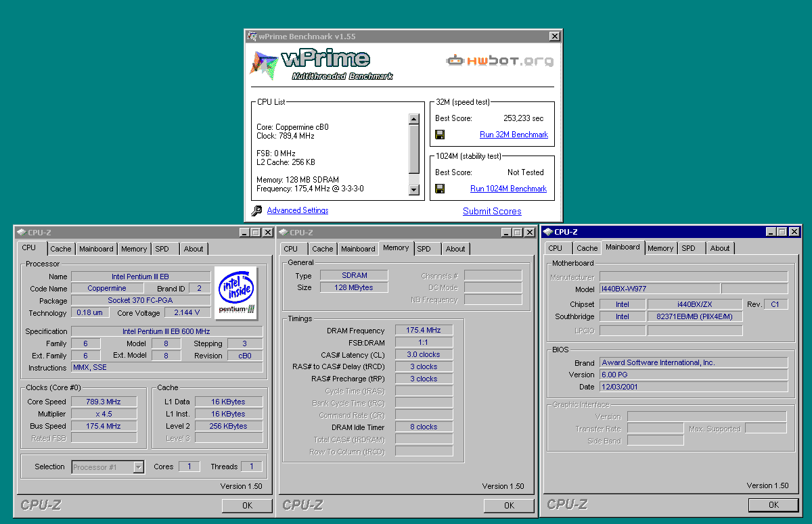Click the Core Voltage value 2.144 V
812x524 pixels.
click(187, 313)
